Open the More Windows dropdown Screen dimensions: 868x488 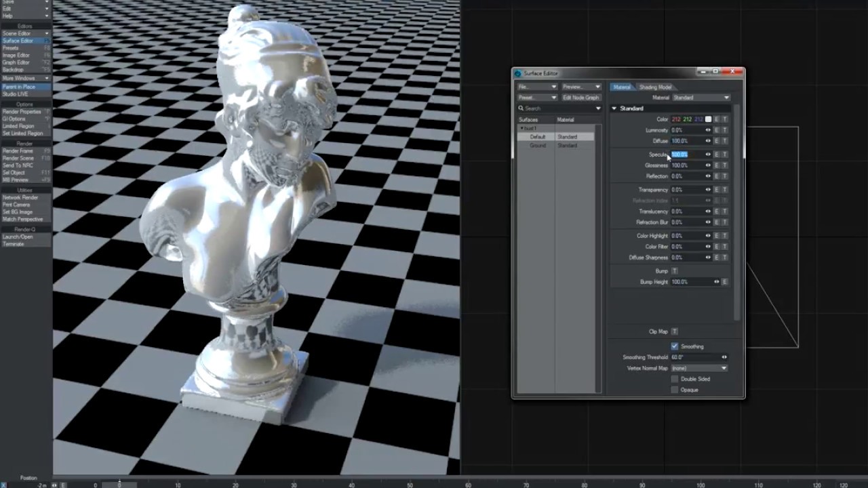coord(26,79)
